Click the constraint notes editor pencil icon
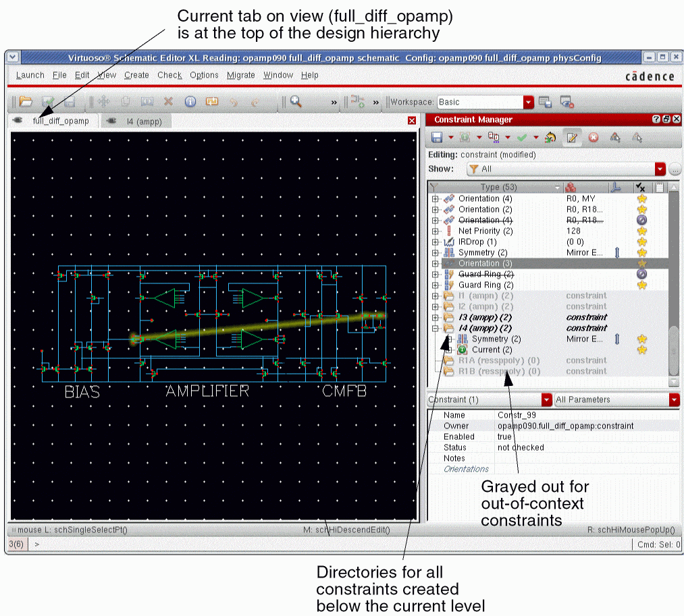Viewport: 684px width, 616px height. (572, 137)
